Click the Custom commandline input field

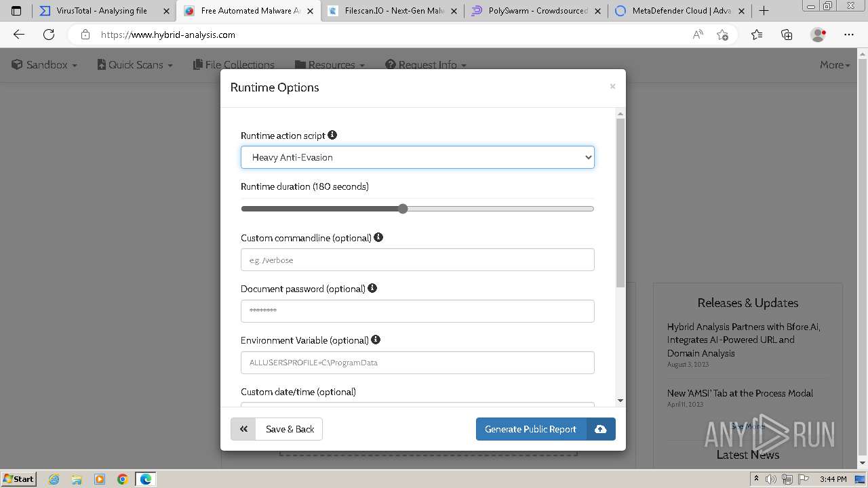417,260
